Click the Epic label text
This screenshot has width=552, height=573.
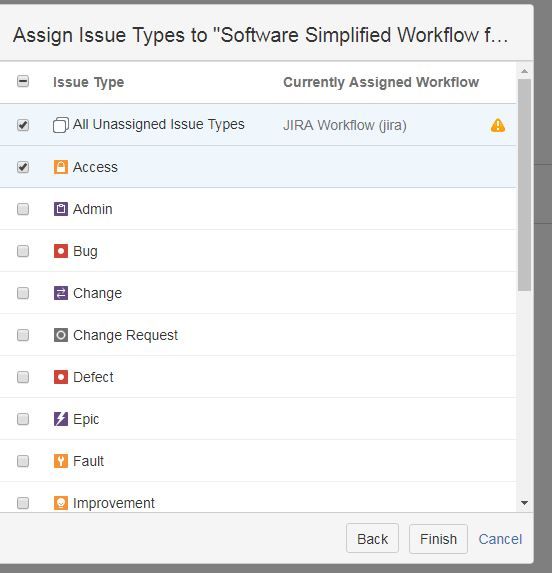pos(86,420)
